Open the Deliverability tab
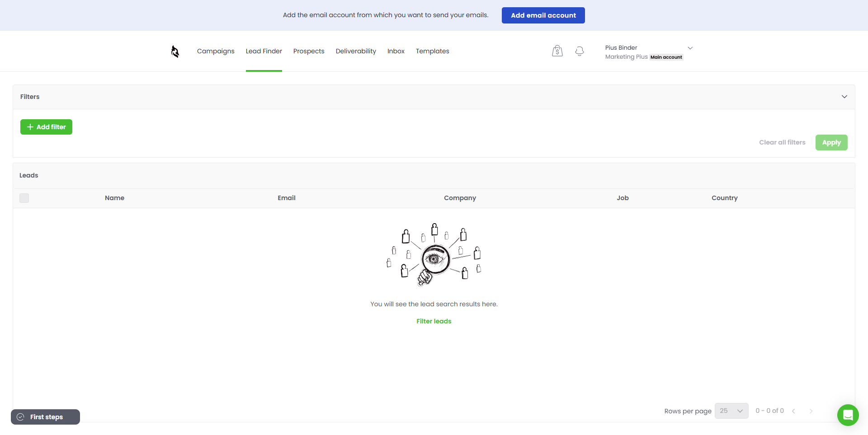Viewport: 868px width, 435px height. pyautogui.click(x=356, y=51)
